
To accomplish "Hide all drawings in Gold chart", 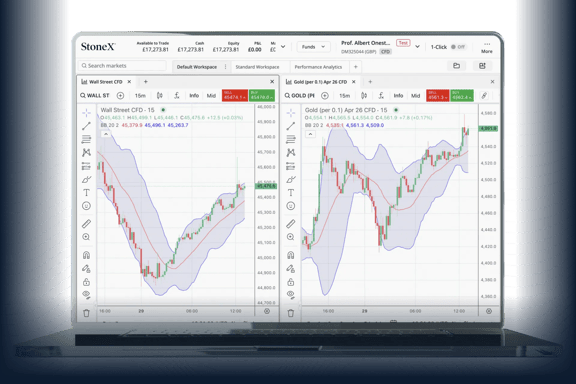I will [291, 295].
